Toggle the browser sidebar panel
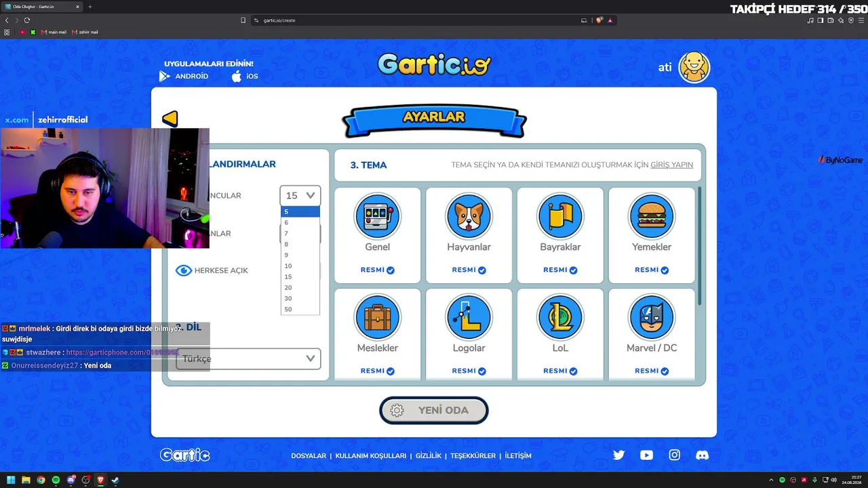Viewport: 868px width, 488px height. click(x=821, y=20)
